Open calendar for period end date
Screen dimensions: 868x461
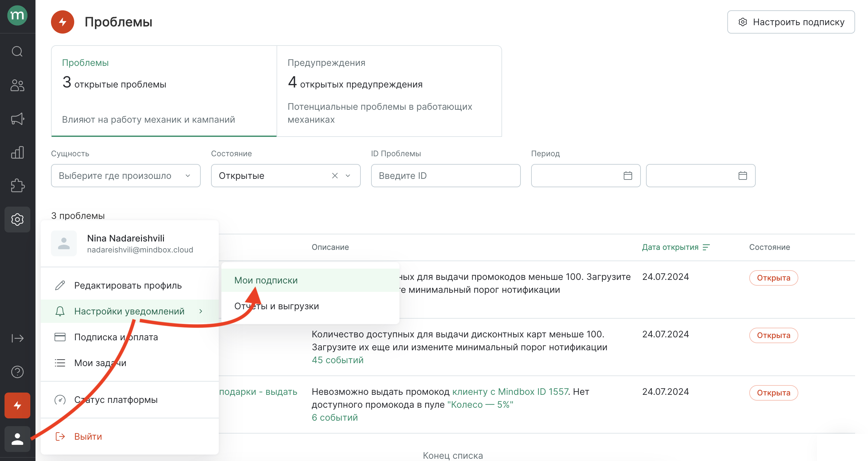point(742,176)
